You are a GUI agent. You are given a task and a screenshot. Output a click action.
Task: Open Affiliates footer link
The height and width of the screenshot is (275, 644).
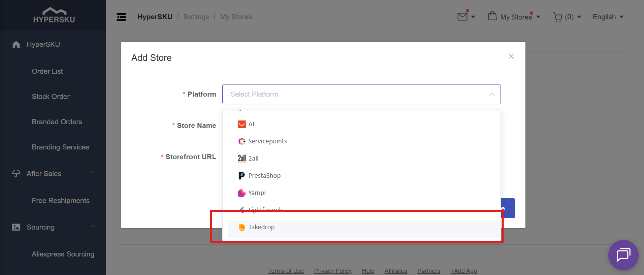396,271
